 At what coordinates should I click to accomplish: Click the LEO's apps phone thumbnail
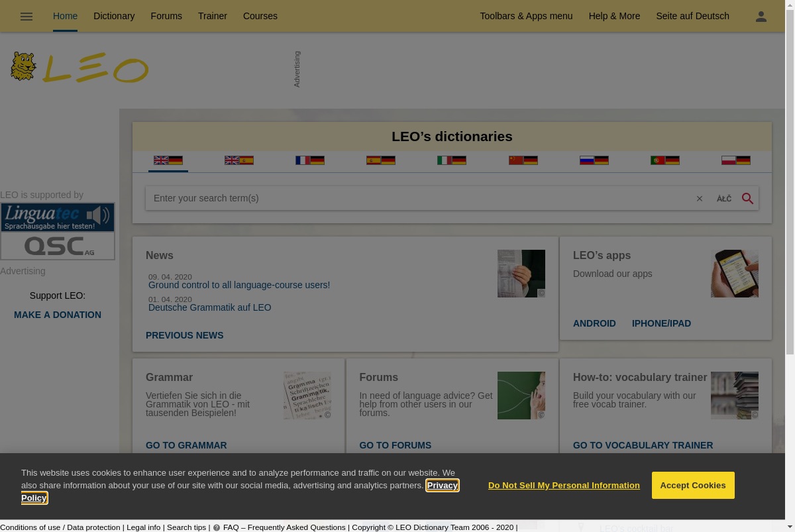(x=735, y=274)
